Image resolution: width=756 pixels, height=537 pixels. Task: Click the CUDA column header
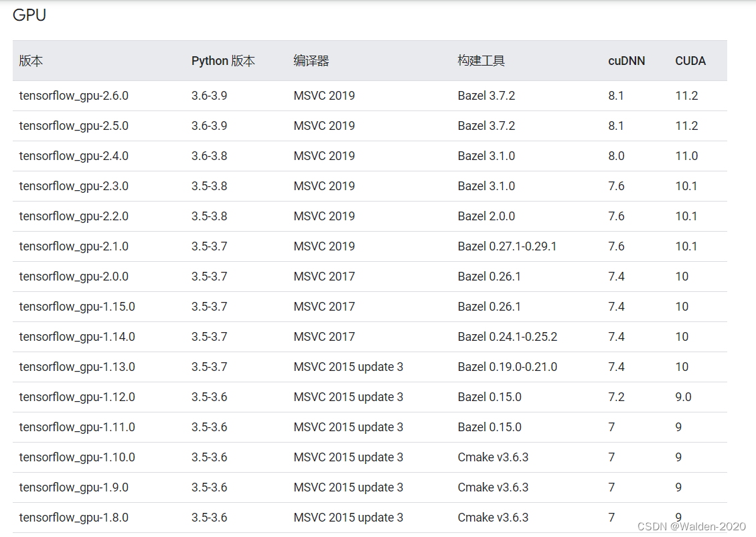(690, 61)
